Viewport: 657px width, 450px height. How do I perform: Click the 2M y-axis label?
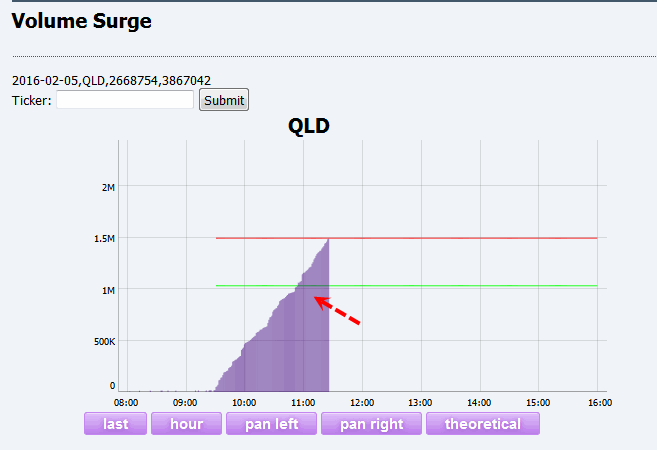[108, 187]
